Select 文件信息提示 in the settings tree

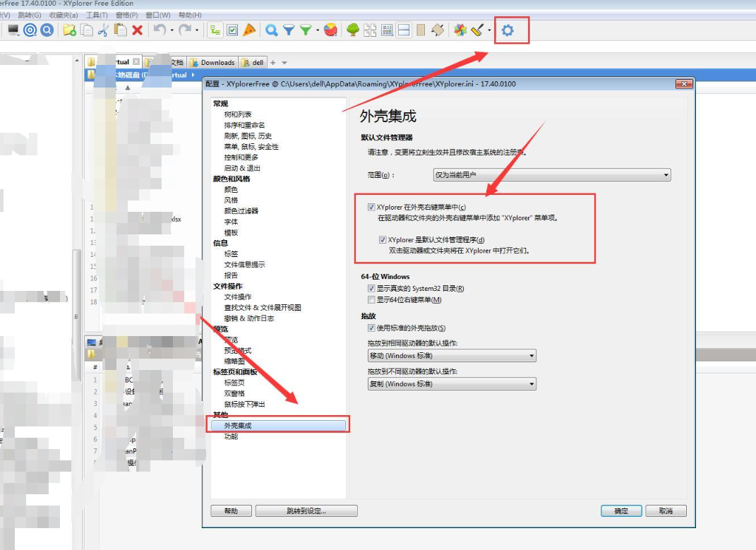pos(244,264)
